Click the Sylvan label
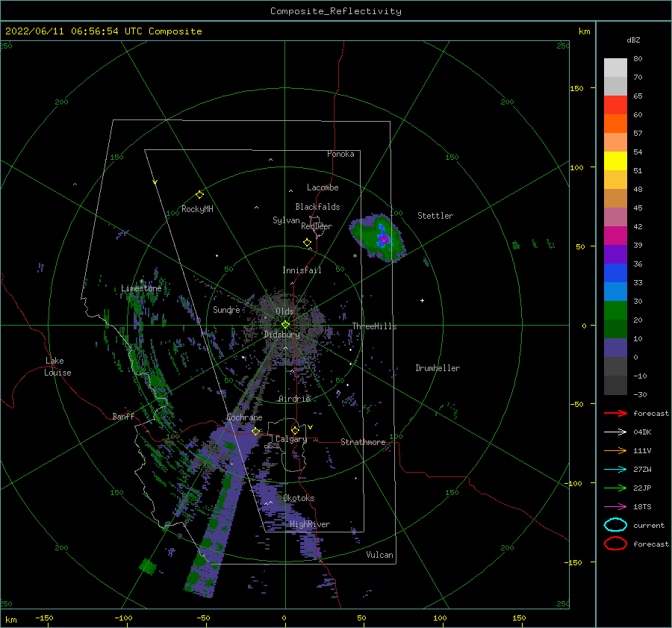Image resolution: width=672 pixels, height=628 pixels. pyautogui.click(x=286, y=220)
